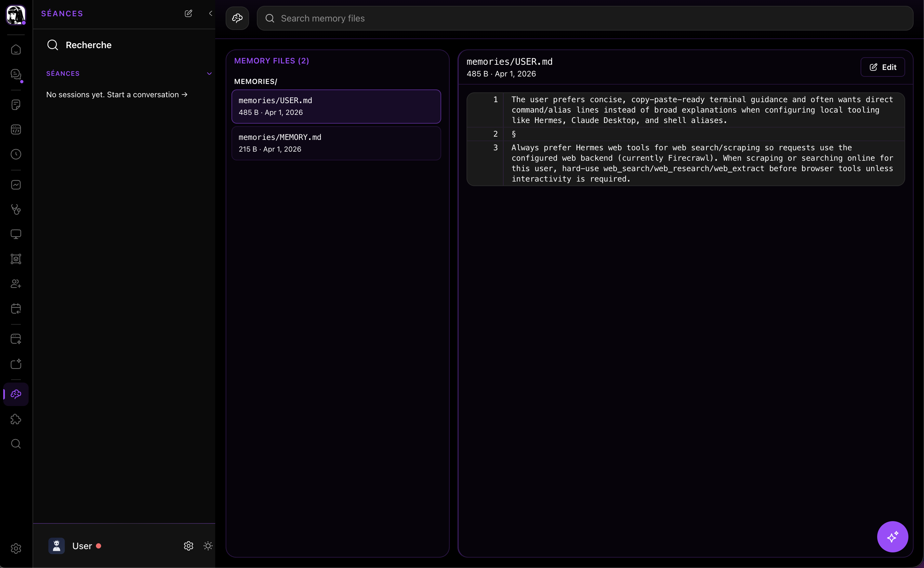Select the diagnostics stethoscope icon

[16, 209]
